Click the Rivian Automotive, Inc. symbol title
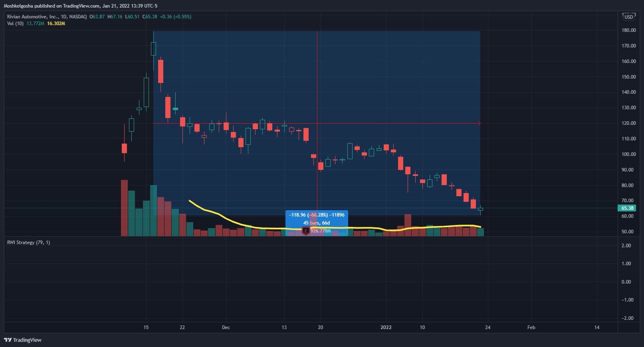This screenshot has height=347, width=644. coord(33,17)
